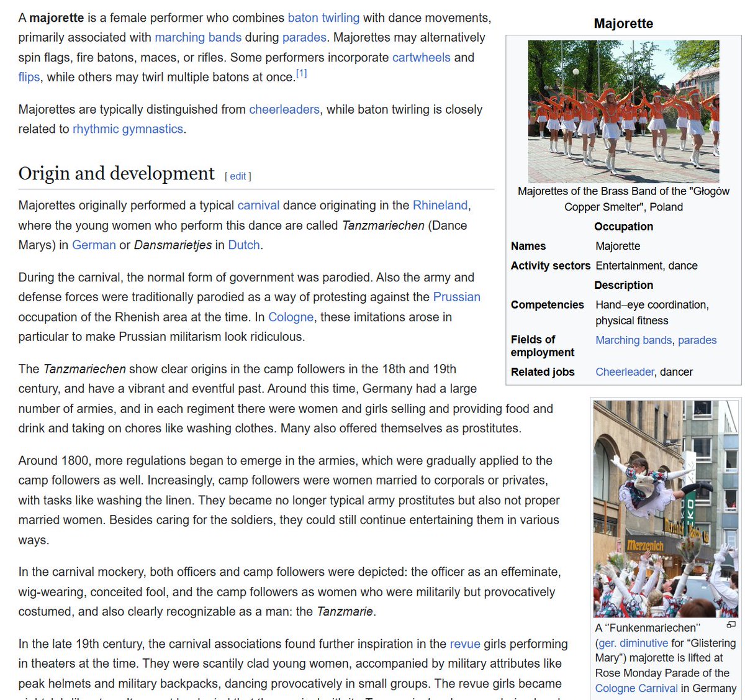Enlarge the Funkenmariechen image via magnify icon

731,624
